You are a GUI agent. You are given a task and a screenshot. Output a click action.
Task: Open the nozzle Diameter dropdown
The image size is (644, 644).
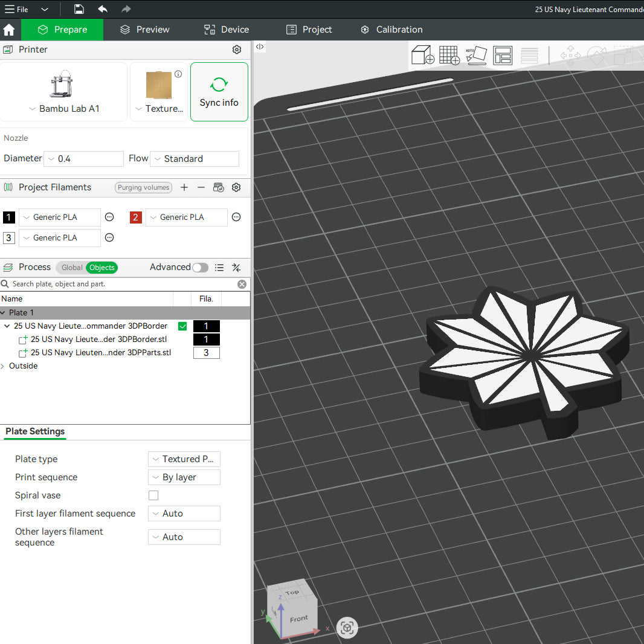(x=84, y=158)
